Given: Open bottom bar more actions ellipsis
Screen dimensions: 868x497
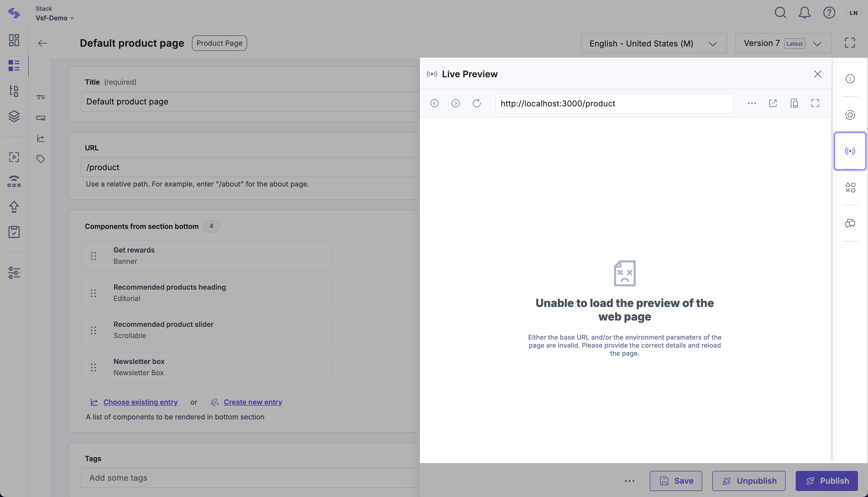Looking at the screenshot, I should pyautogui.click(x=629, y=481).
